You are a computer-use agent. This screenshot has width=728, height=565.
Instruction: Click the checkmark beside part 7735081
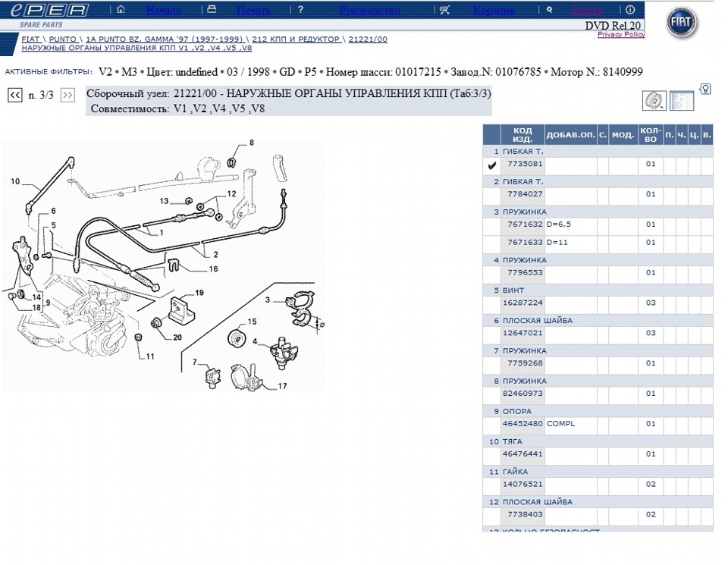pyautogui.click(x=492, y=165)
